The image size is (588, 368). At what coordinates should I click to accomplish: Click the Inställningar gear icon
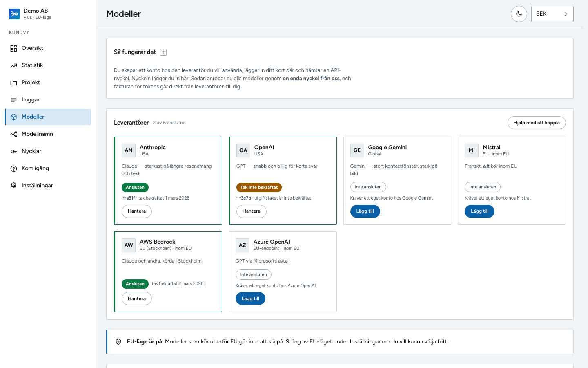14,186
